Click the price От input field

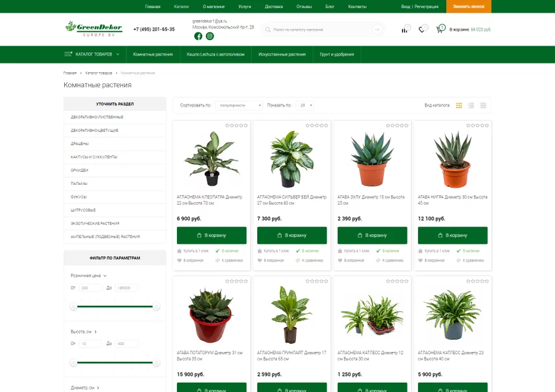click(x=90, y=288)
